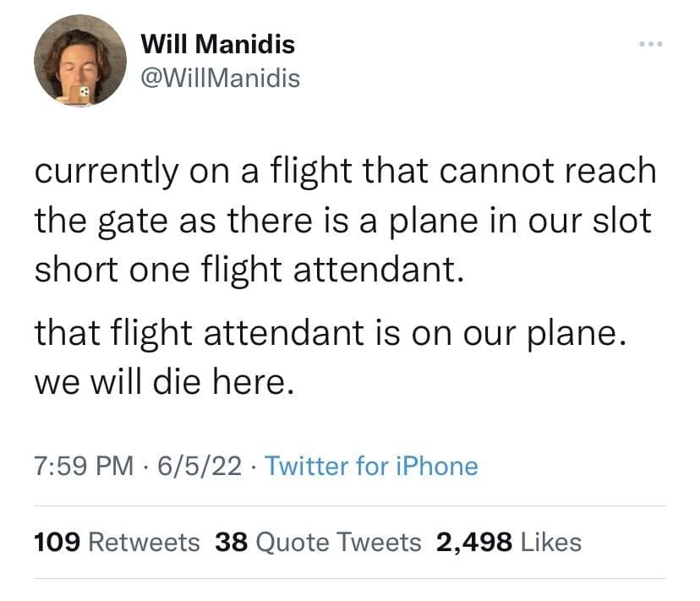Click the tweet's first paragraph about the gate
700x601 pixels.
click(x=345, y=220)
